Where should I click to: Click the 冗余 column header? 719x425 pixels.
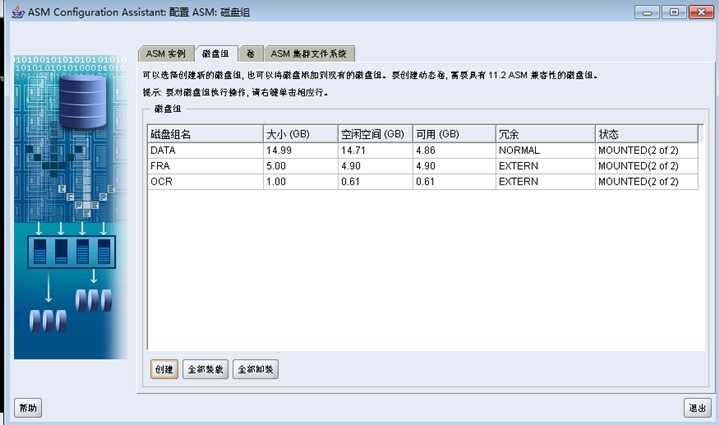coord(545,134)
